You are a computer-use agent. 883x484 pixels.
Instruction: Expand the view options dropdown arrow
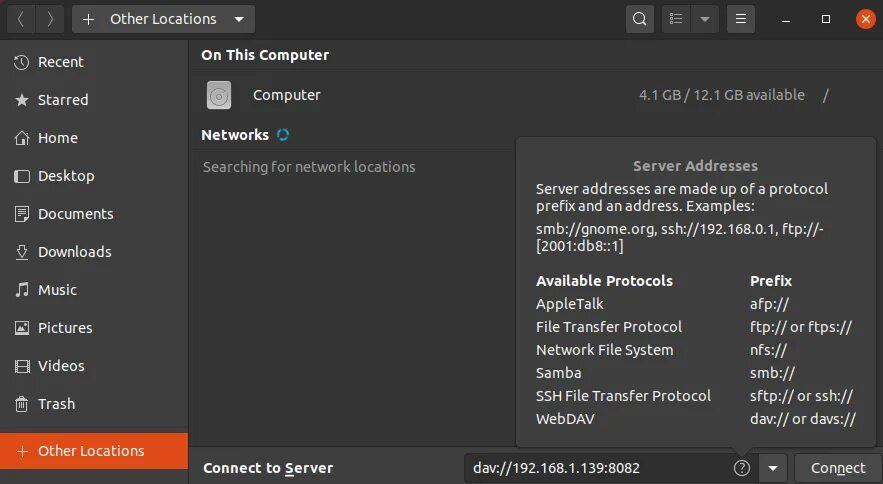tap(705, 19)
